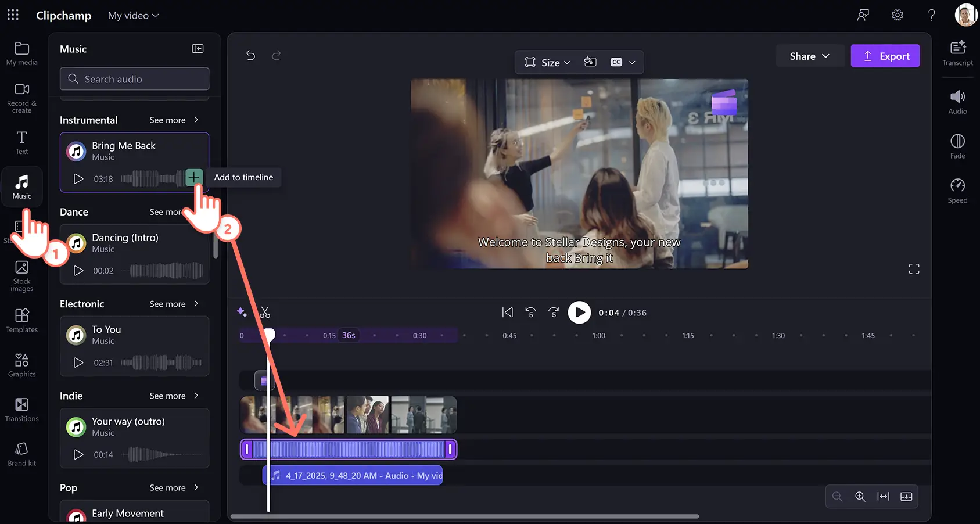Click the background removal icon beside Size
Screen dimensions: 980x524
point(590,62)
